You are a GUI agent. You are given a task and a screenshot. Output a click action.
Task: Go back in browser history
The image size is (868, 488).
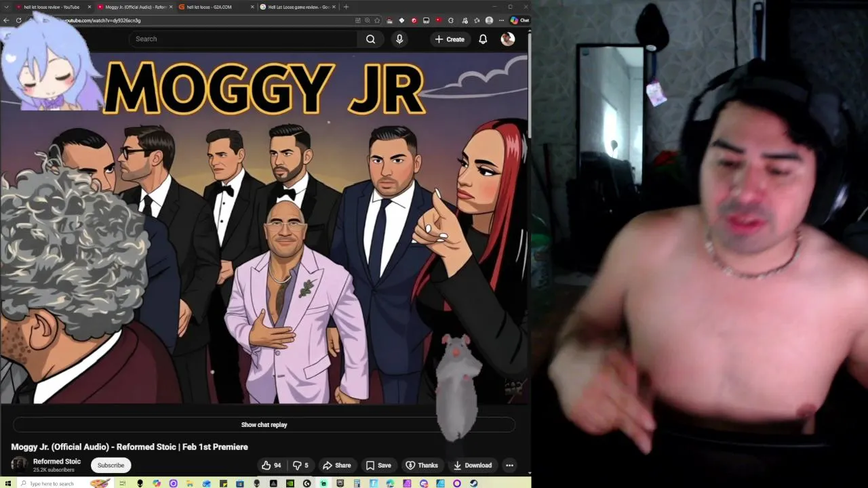tap(6, 20)
